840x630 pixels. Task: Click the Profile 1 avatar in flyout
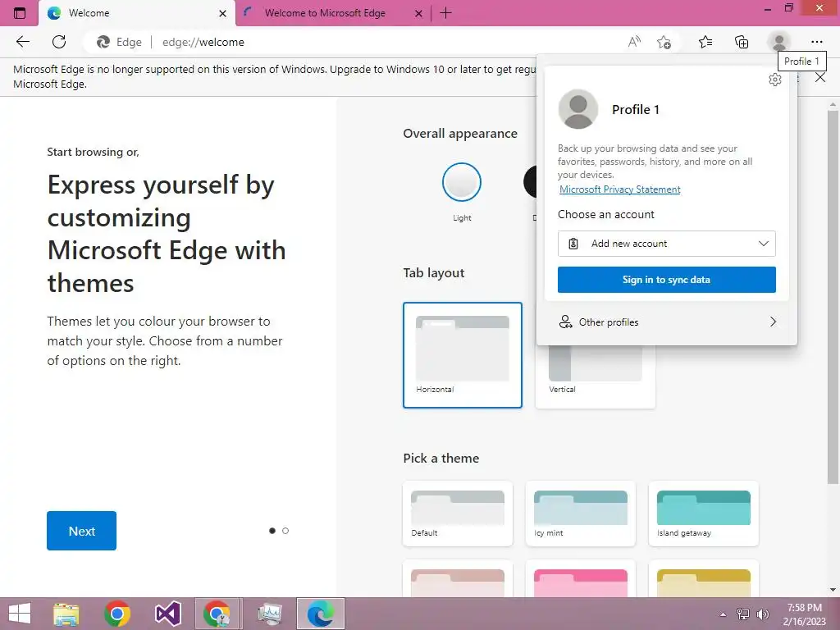pos(578,109)
